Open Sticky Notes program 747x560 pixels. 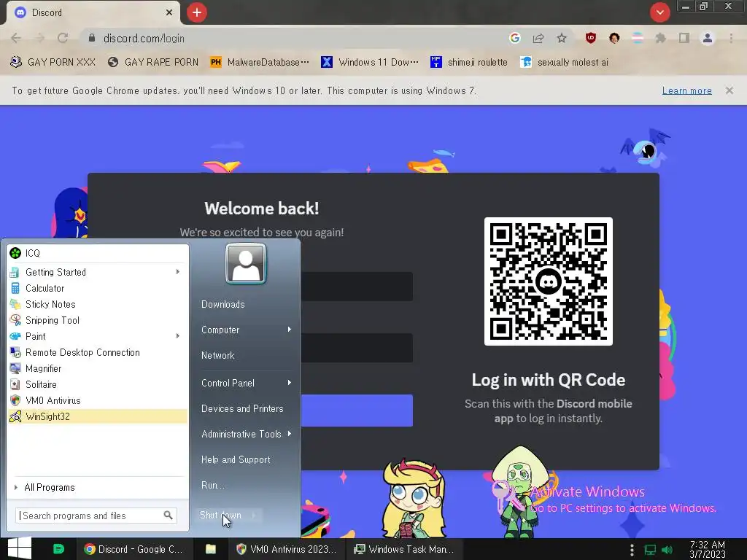[x=98, y=304]
